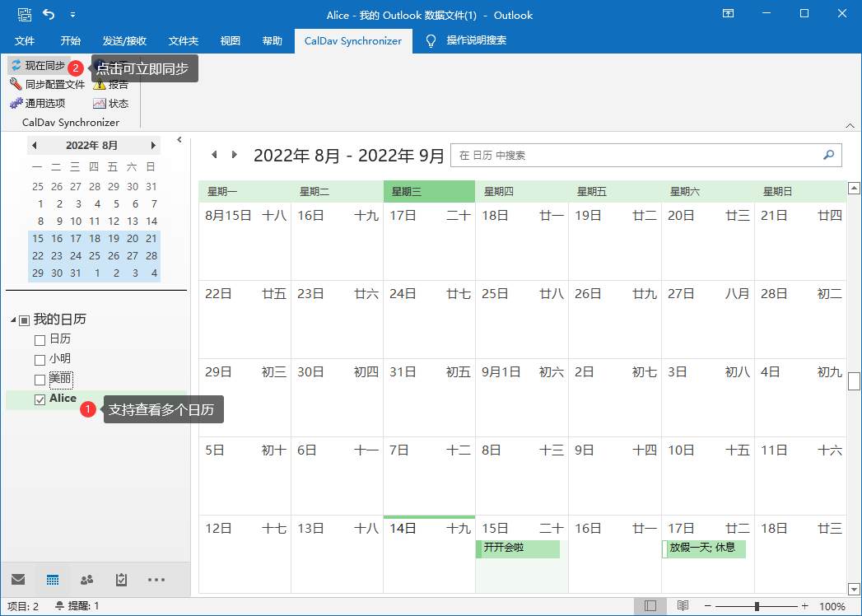Collapse the ribbon with the chevron
Screen dimensions: 862x616
click(850, 125)
